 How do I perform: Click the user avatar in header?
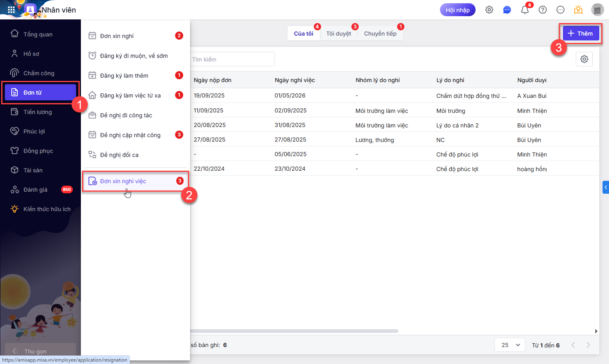(597, 10)
